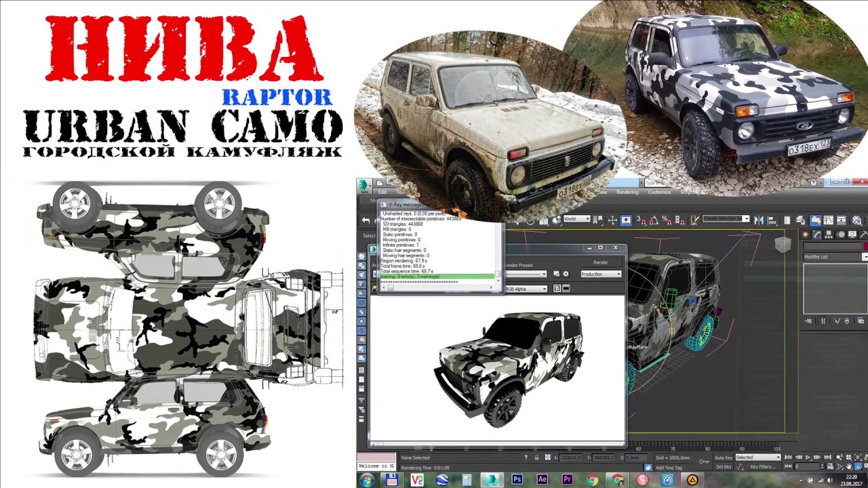Image resolution: width=868 pixels, height=488 pixels.
Task: Open the Selected key filter dropdown
Action: click(757, 457)
